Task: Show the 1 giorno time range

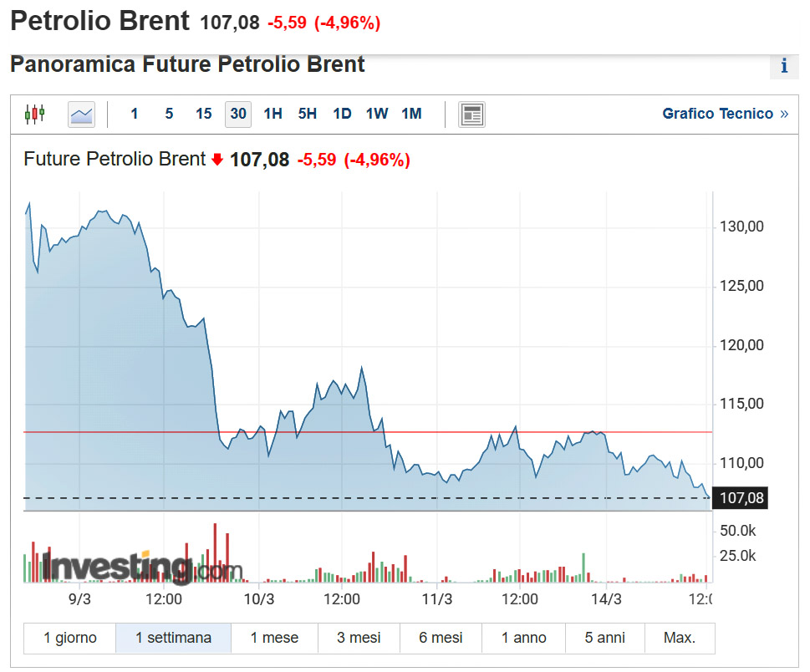Action: click(x=70, y=638)
